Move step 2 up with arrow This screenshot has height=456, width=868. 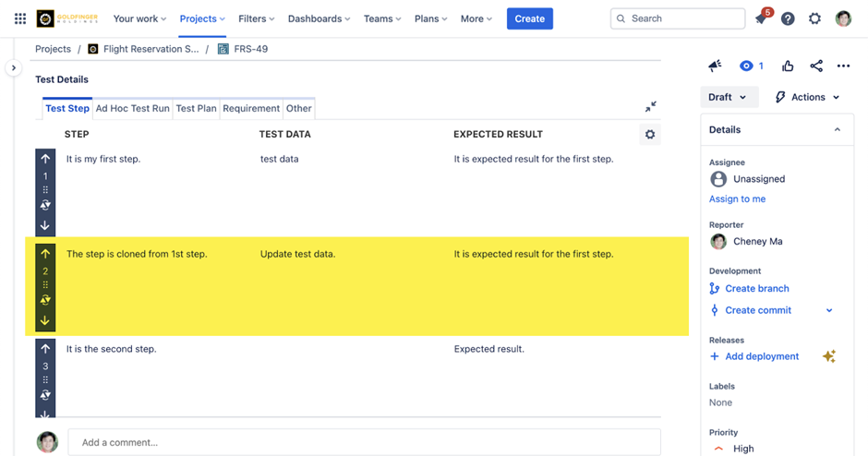click(45, 253)
